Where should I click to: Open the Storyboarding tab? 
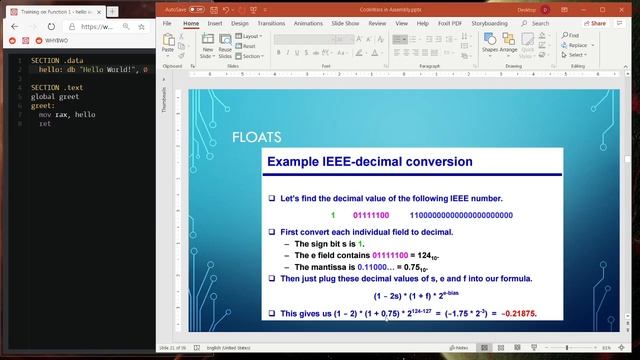tap(489, 24)
